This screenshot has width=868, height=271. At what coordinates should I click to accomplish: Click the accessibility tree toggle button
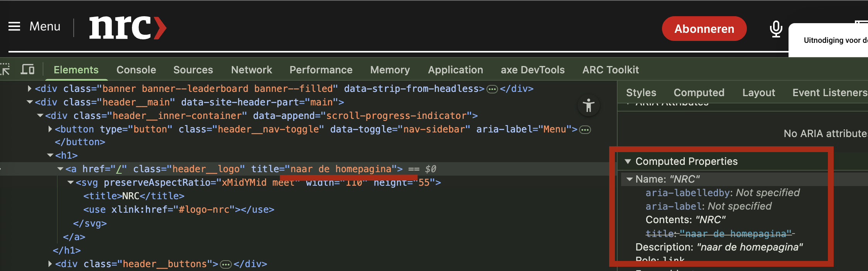[588, 105]
